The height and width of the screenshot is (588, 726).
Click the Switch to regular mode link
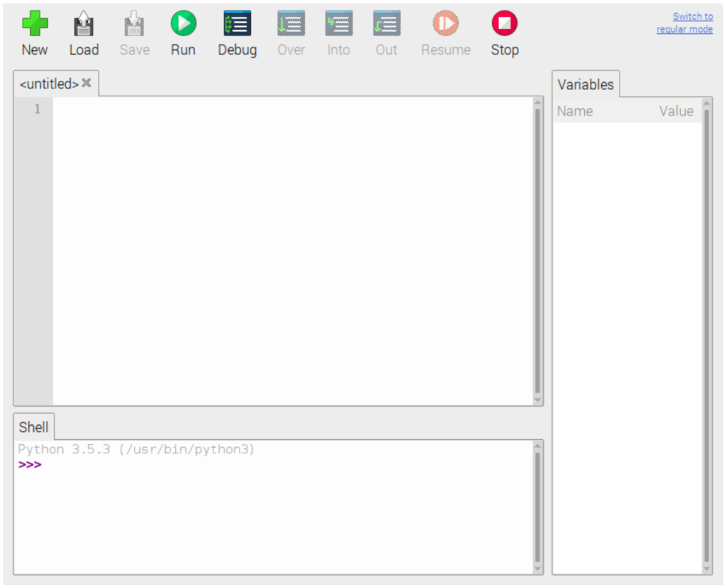click(x=685, y=23)
